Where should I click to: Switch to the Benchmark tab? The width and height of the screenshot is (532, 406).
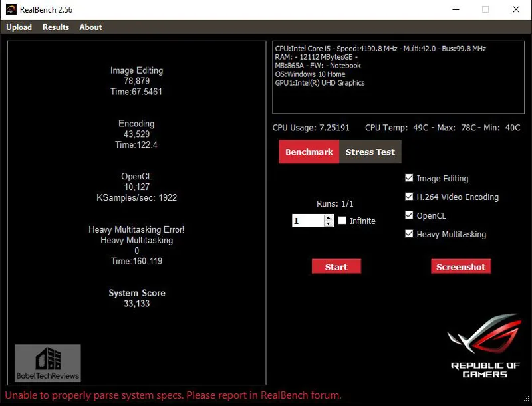pos(309,152)
